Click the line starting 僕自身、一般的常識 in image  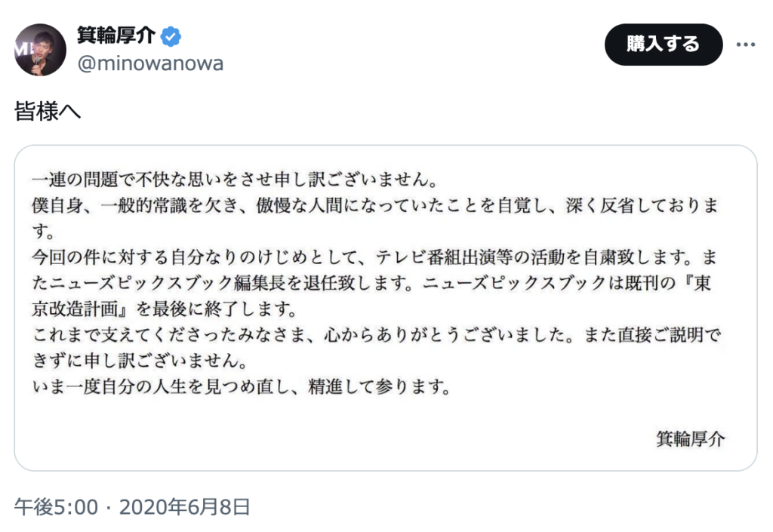click(x=375, y=205)
